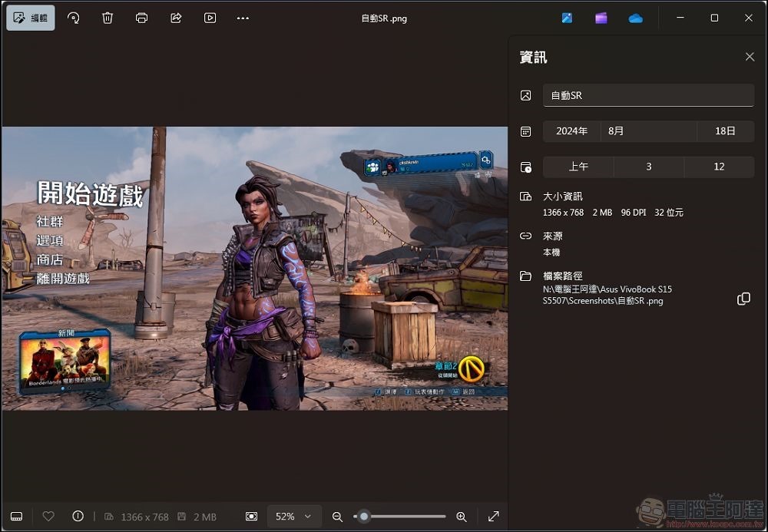Zoom in with the plus magnifier

pyautogui.click(x=462, y=517)
